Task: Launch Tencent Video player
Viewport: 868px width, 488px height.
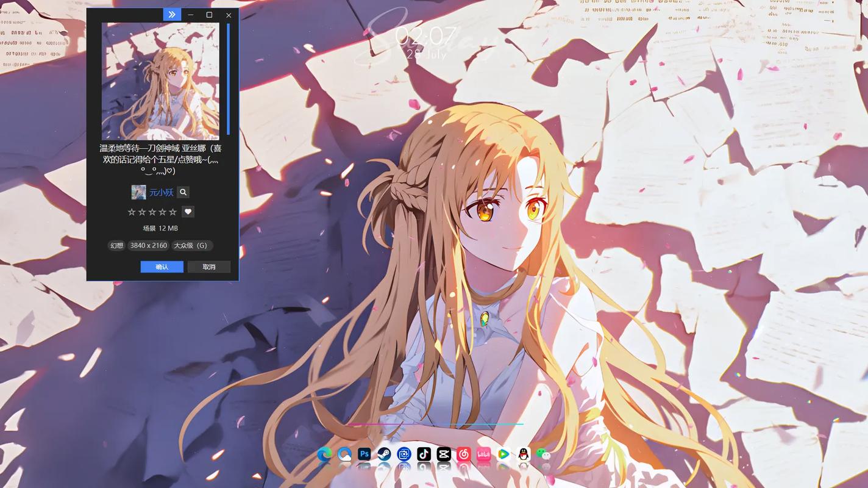Action: click(503, 454)
